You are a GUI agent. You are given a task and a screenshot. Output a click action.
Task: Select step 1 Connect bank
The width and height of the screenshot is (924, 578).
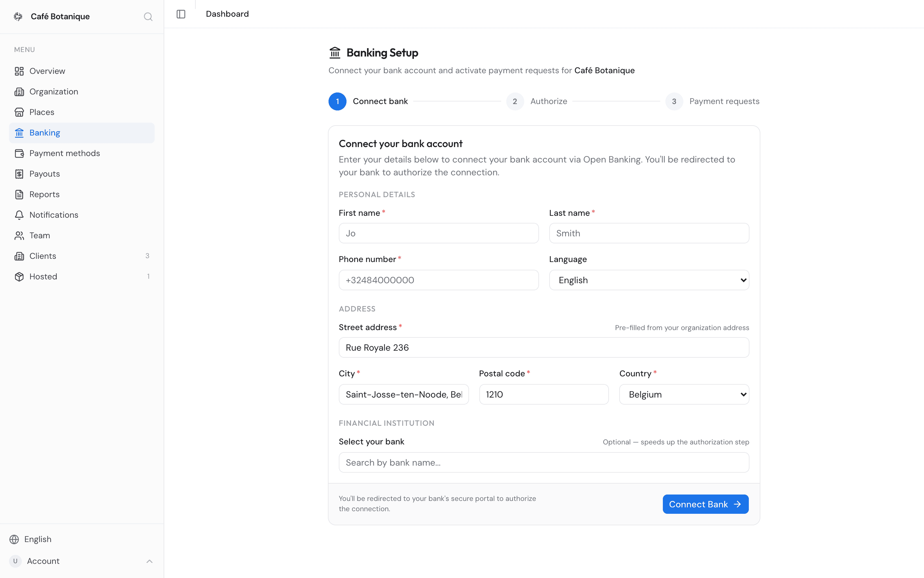click(x=368, y=101)
